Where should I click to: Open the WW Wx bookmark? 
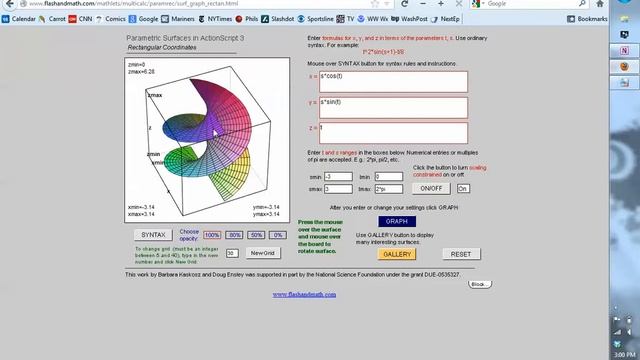(x=373, y=19)
